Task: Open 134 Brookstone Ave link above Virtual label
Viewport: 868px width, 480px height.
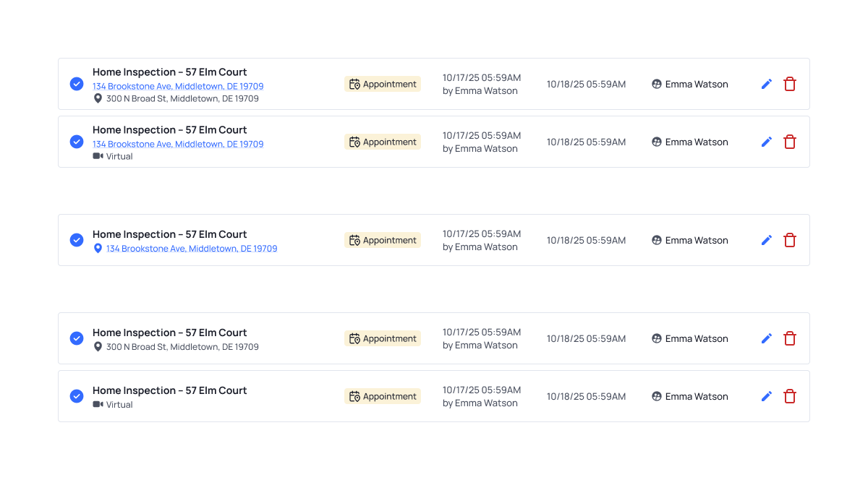Action: [x=178, y=144]
